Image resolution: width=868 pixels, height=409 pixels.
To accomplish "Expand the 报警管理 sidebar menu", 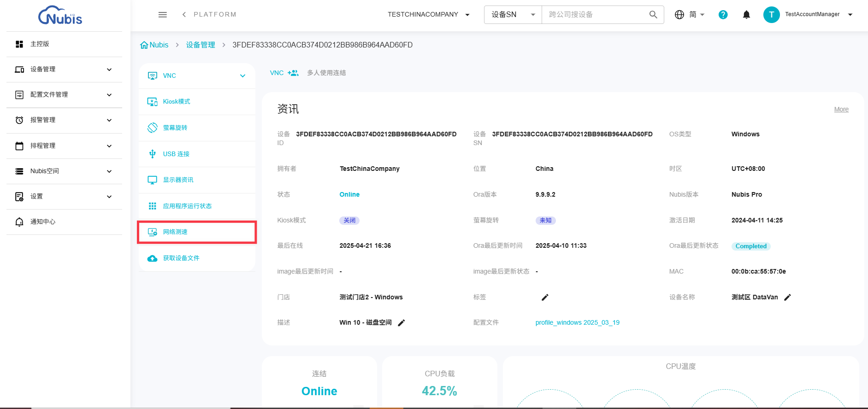I will click(x=109, y=120).
